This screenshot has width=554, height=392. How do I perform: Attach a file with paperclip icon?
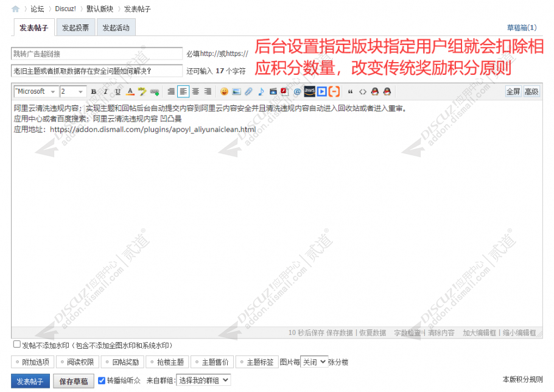point(249,92)
